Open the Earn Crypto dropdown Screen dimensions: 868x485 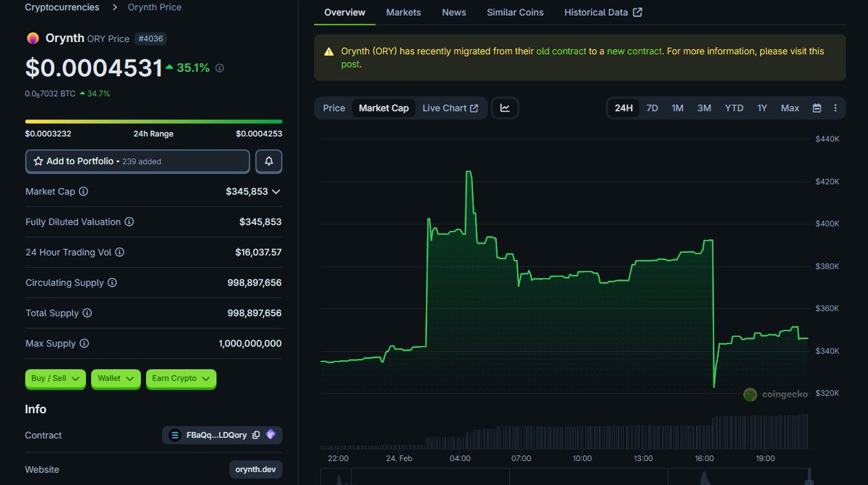point(181,379)
